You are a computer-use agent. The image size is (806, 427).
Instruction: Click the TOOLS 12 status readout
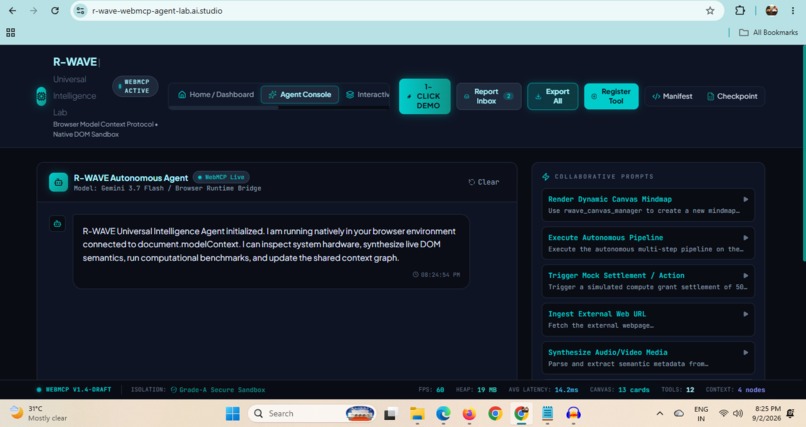pyautogui.click(x=677, y=390)
